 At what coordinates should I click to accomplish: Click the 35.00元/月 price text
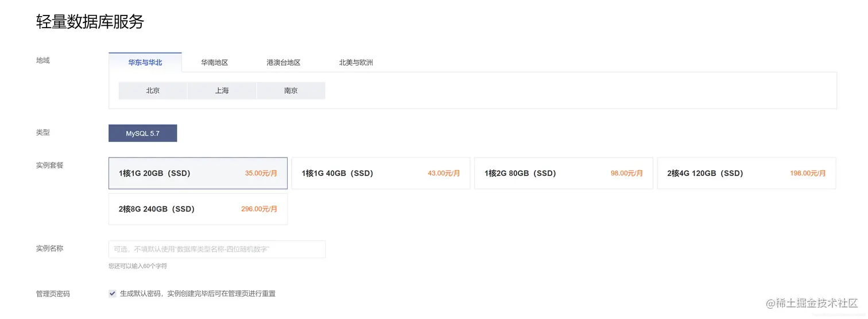[261, 173]
